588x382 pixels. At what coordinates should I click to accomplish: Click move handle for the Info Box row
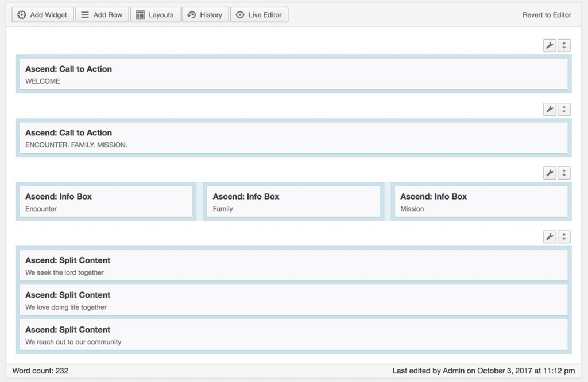564,173
